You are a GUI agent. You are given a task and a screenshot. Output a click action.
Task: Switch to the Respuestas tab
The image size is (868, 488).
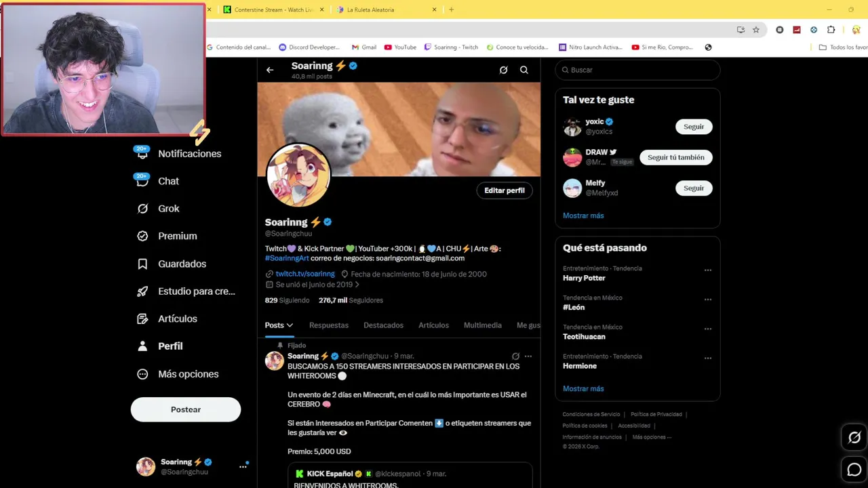(x=329, y=325)
